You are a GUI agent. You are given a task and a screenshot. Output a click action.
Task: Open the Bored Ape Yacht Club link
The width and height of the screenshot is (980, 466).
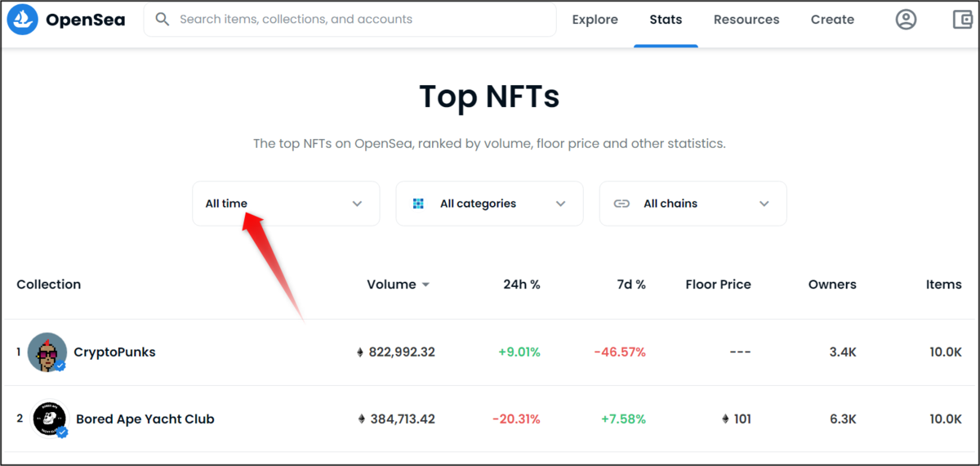pos(145,419)
